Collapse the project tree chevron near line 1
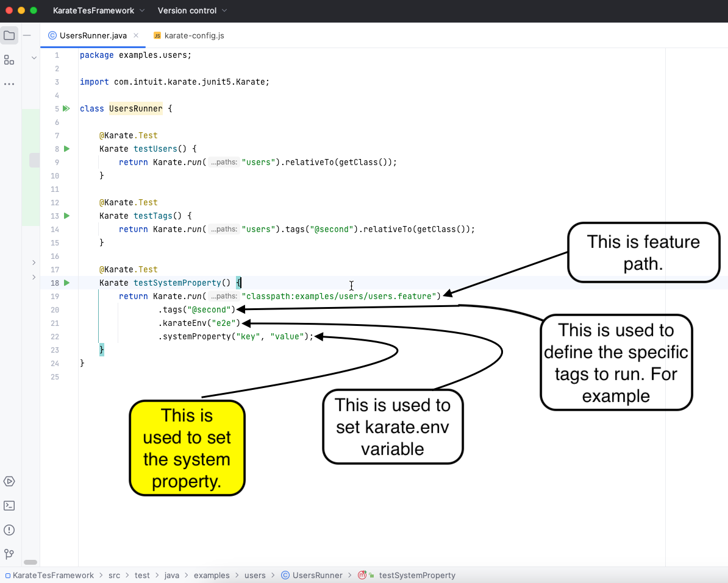The height and width of the screenshot is (583, 728). click(34, 58)
